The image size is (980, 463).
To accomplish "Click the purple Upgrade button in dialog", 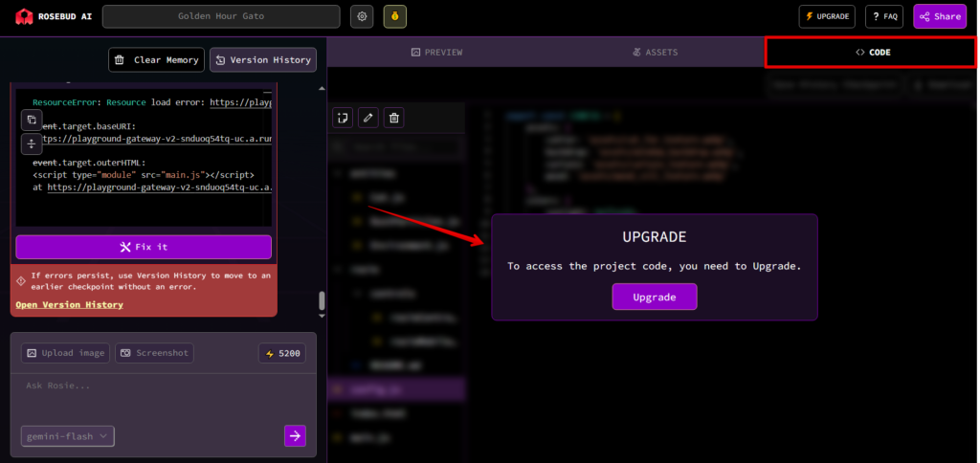I will coord(655,297).
